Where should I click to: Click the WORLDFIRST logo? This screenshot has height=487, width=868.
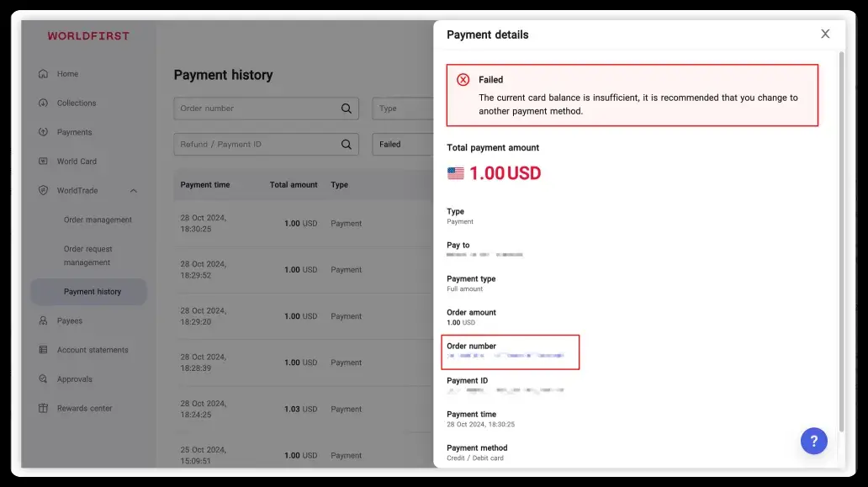88,36
